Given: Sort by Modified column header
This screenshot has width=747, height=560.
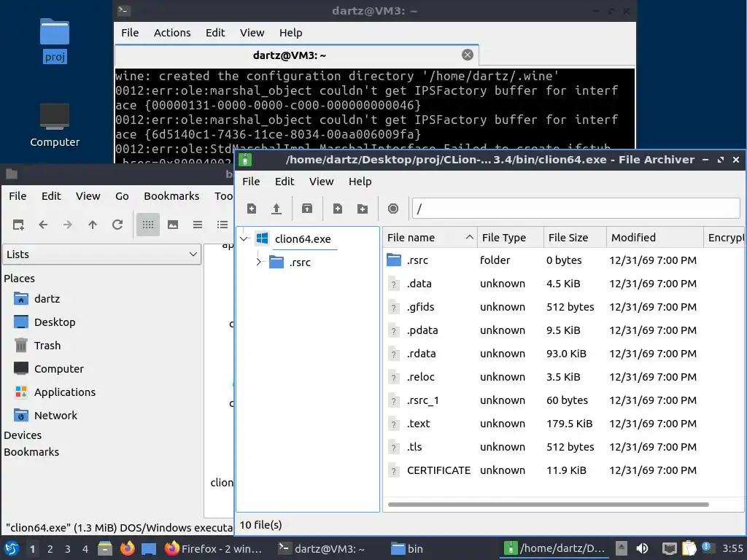Looking at the screenshot, I should pyautogui.click(x=655, y=237).
